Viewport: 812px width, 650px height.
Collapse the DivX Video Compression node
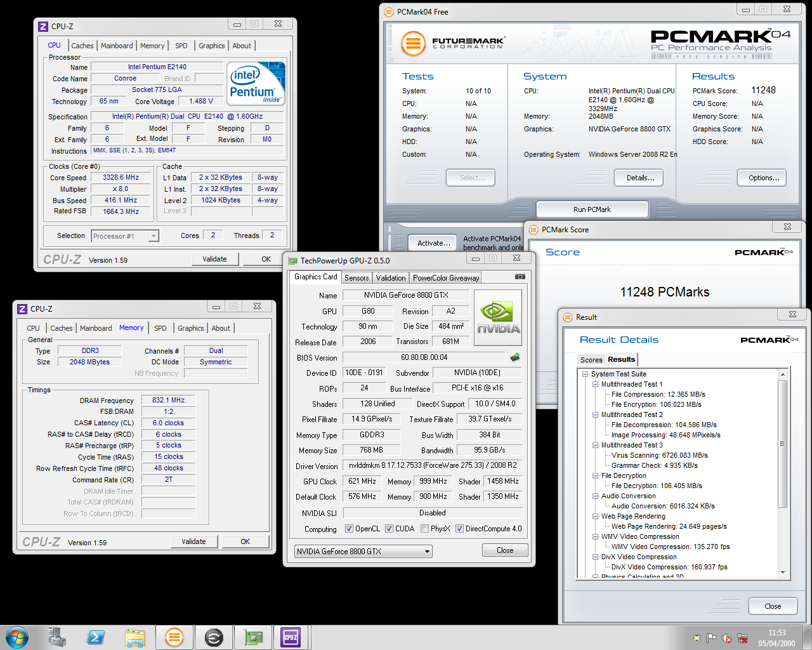coord(596,557)
